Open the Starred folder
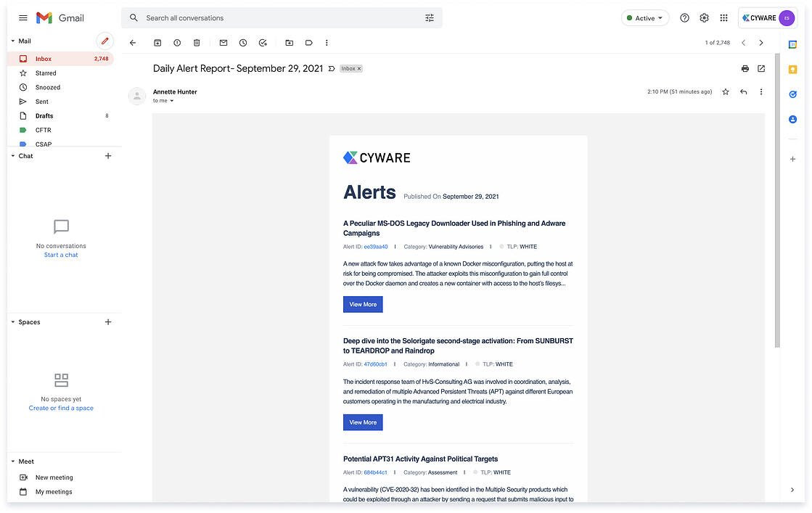The image size is (812, 513). [x=46, y=73]
